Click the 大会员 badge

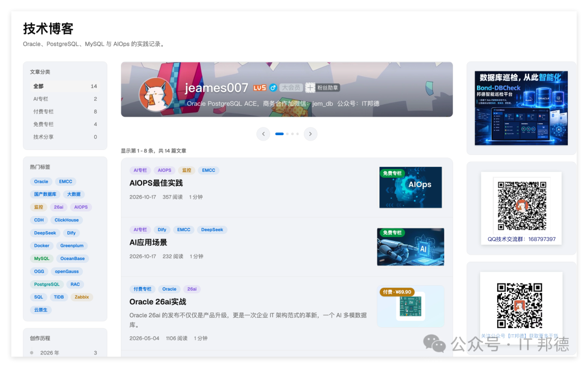click(x=291, y=87)
